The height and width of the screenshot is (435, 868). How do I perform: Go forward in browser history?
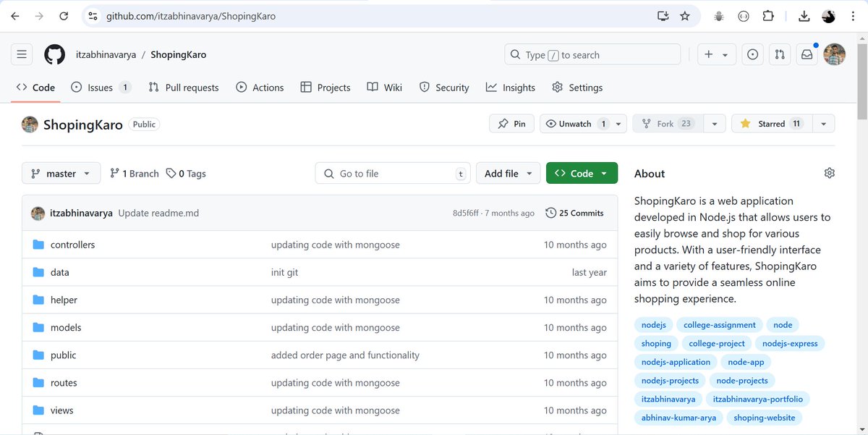pos(39,16)
